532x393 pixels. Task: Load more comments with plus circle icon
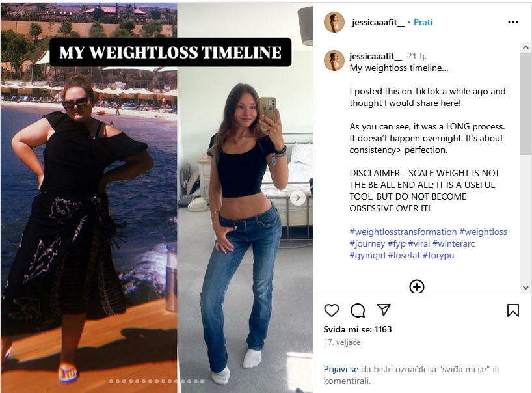tap(417, 286)
